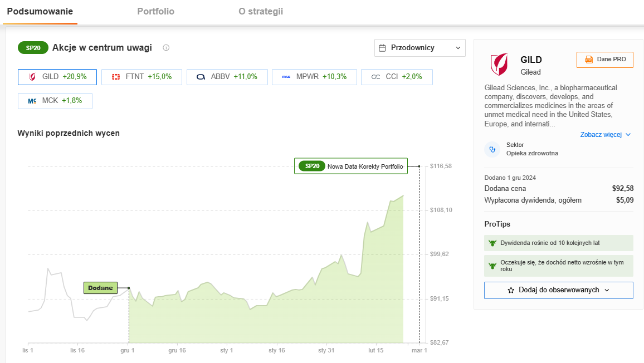The image size is (644, 363).
Task: Click the Gilead logo in GILD chip
Action: pos(32,77)
